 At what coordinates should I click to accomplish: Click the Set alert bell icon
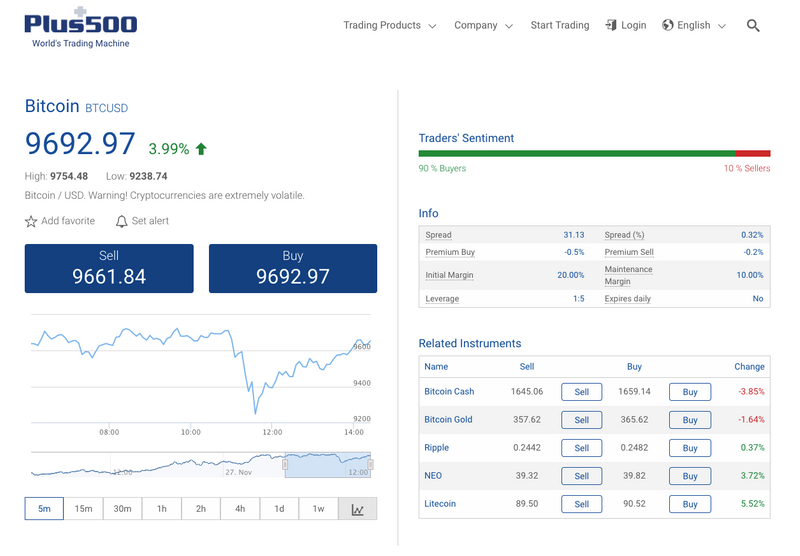(x=121, y=221)
